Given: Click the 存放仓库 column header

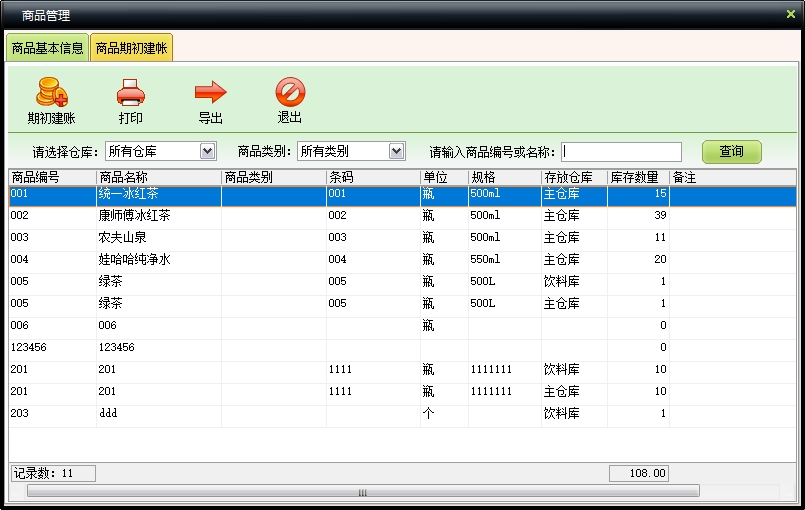Looking at the screenshot, I should [573, 177].
